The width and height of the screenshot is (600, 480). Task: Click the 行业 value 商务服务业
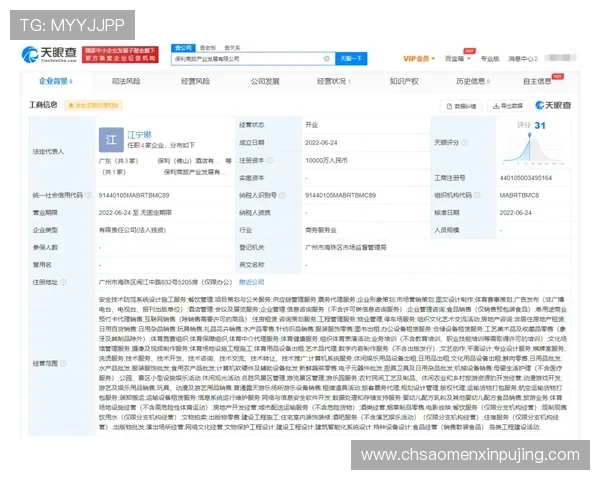click(321, 230)
